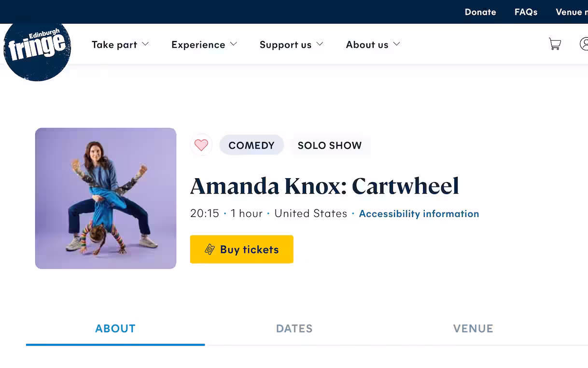Expand the Support us chevron
The image size is (588, 368).
pyautogui.click(x=320, y=44)
